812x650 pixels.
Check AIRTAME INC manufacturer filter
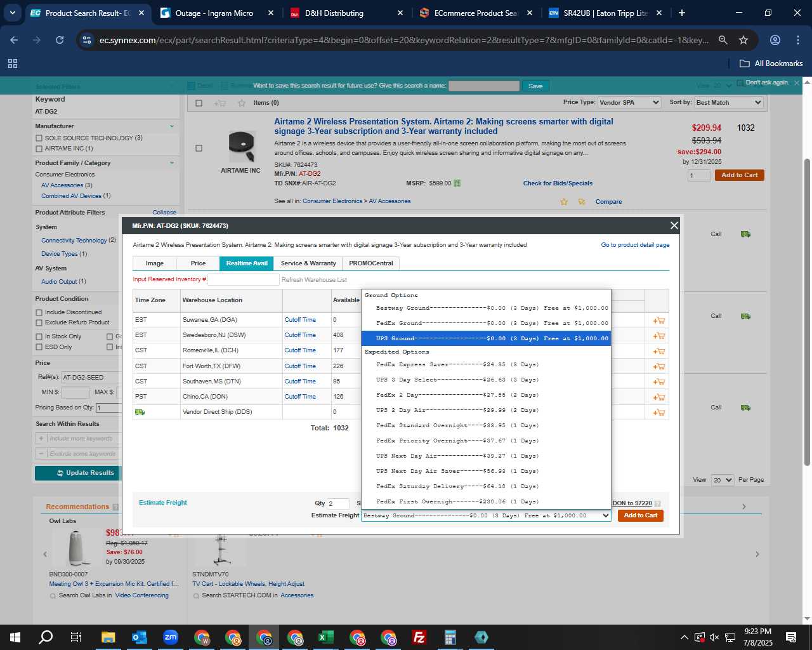tap(39, 149)
